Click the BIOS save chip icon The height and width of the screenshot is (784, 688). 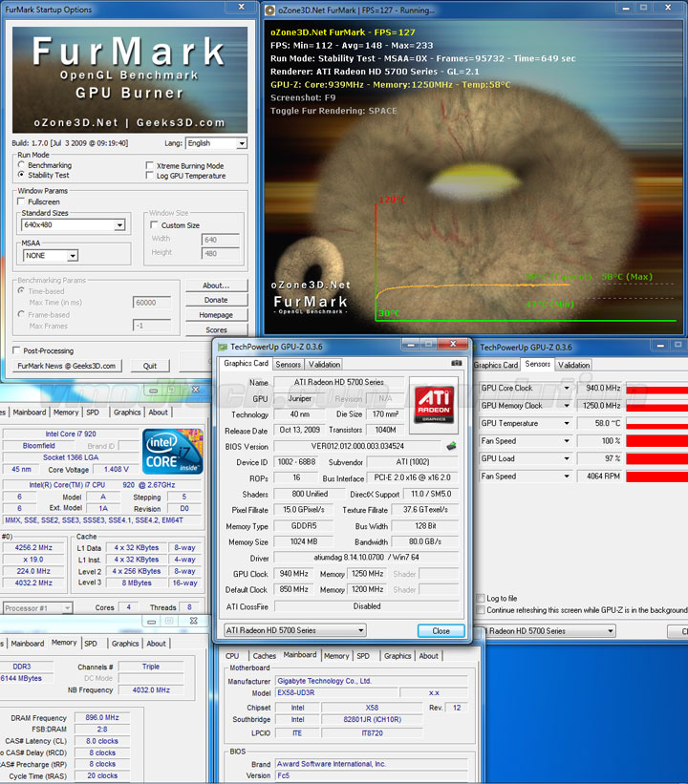click(x=451, y=446)
